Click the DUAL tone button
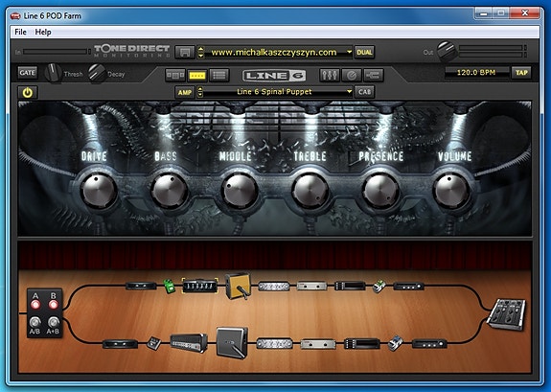This screenshot has height=392, width=551. [364, 53]
